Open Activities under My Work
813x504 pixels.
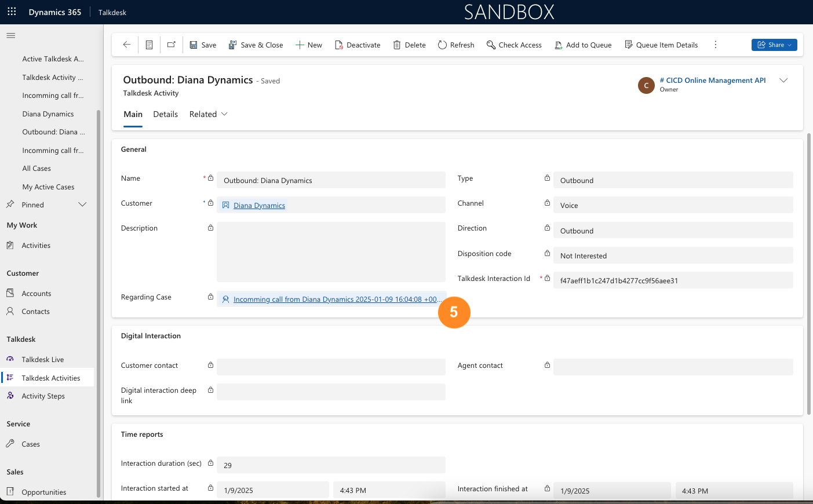click(x=36, y=246)
